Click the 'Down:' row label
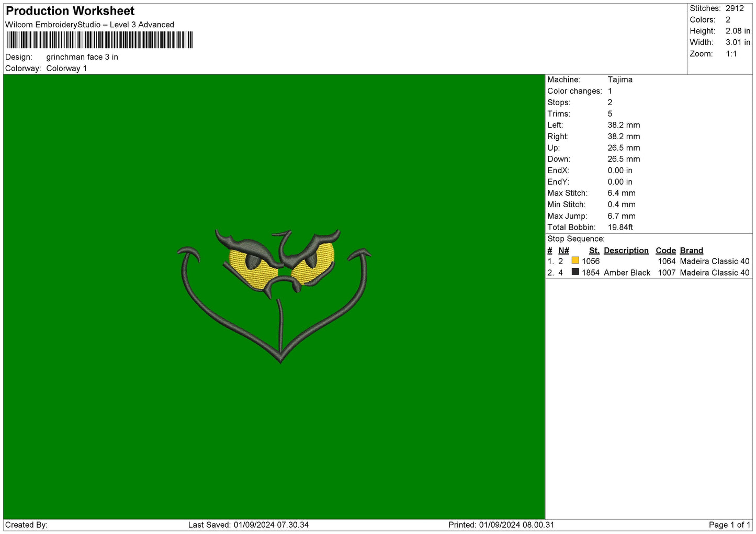Image resolution: width=756 pixels, height=534 pixels. pyautogui.click(x=559, y=159)
